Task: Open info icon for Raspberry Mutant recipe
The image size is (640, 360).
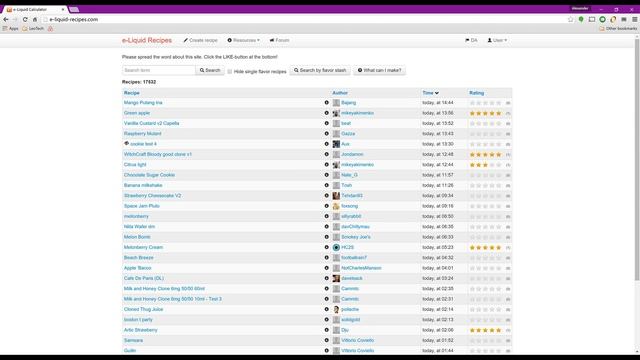Action: point(327,133)
